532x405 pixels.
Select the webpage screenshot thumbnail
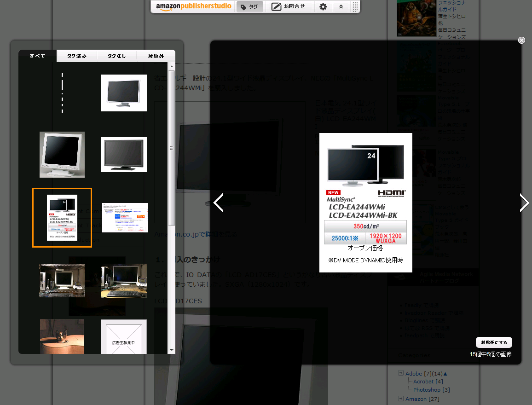(x=125, y=218)
